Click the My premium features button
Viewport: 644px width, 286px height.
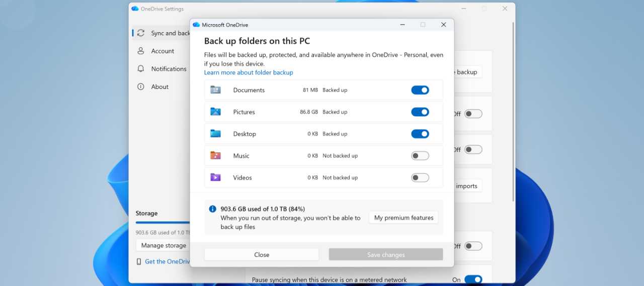coord(404,218)
